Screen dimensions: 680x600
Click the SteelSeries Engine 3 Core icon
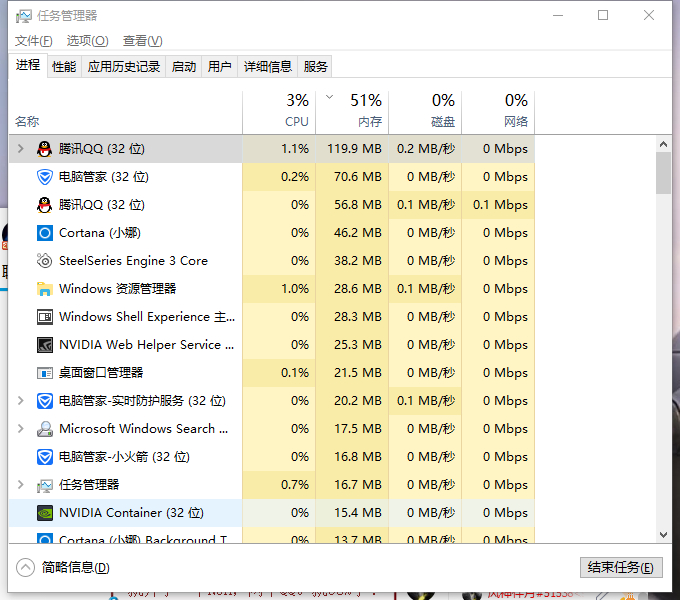click(45, 261)
